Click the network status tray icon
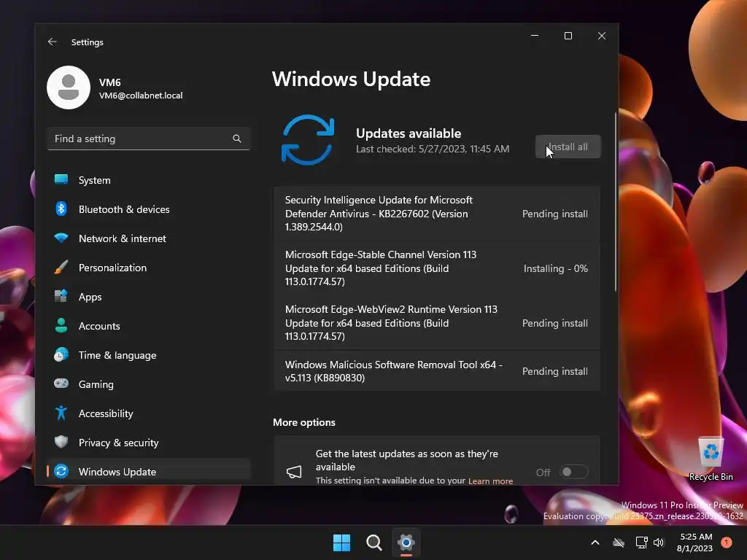Screen dimensions: 747x560 point(641,542)
